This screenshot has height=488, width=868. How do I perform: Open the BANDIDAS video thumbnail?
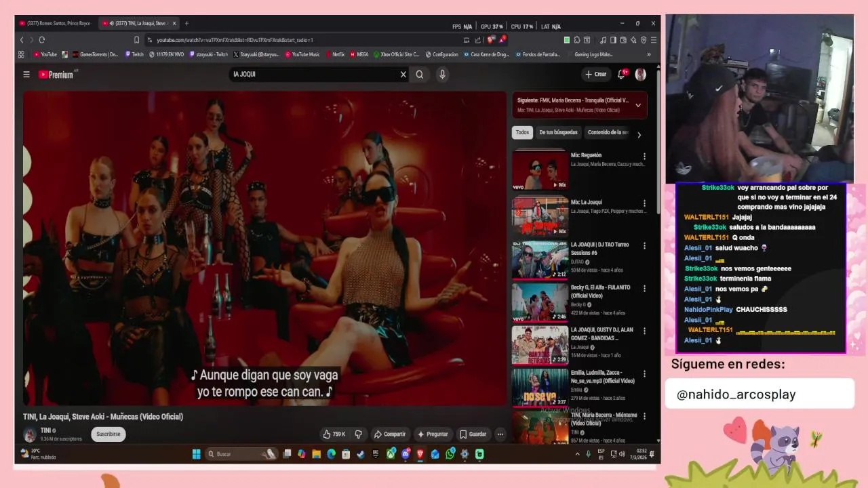540,345
